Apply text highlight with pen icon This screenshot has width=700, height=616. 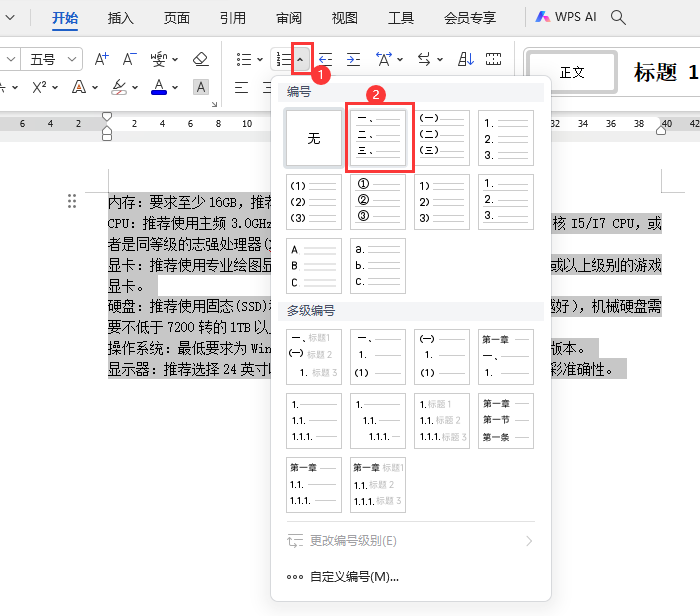119,87
